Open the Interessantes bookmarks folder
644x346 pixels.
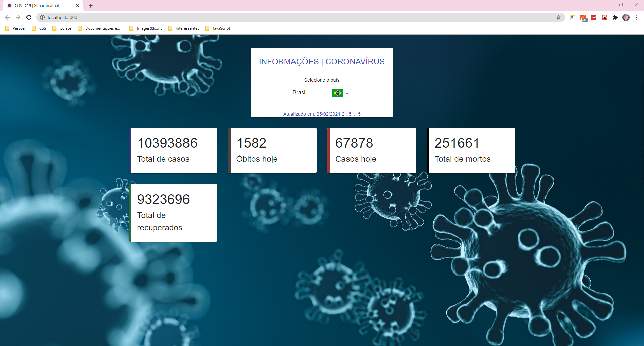184,28
